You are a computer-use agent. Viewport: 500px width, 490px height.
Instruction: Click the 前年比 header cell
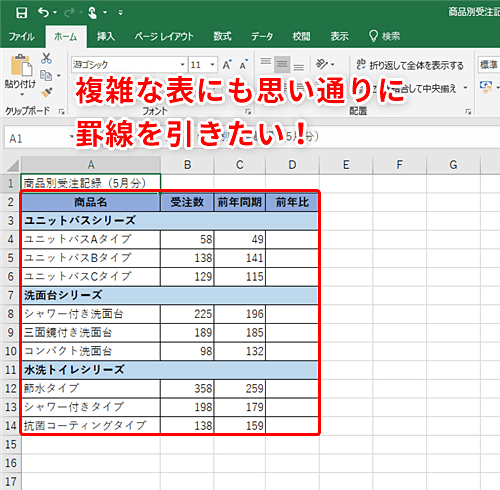click(x=292, y=202)
